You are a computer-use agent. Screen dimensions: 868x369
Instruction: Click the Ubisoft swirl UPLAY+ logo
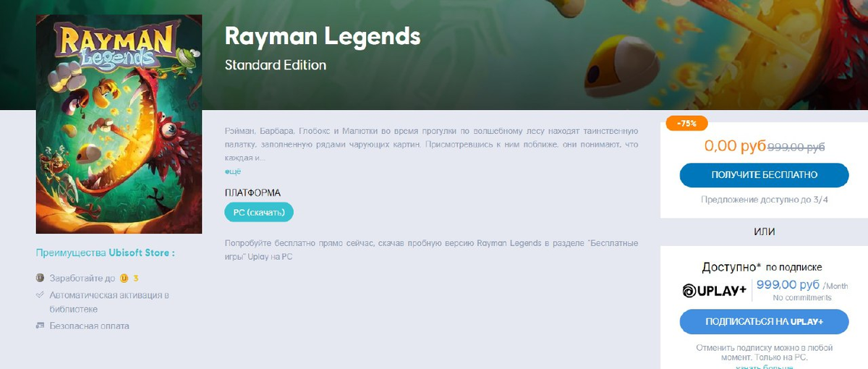pos(715,291)
